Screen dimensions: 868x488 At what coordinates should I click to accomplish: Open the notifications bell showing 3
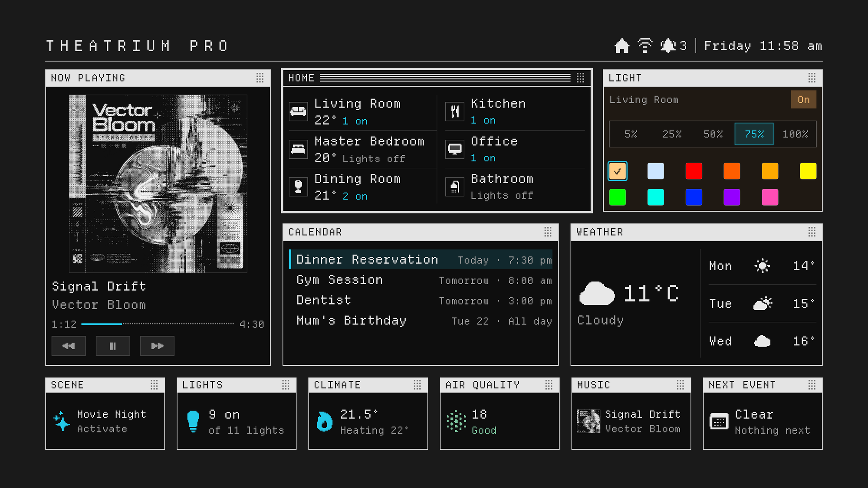(x=673, y=46)
